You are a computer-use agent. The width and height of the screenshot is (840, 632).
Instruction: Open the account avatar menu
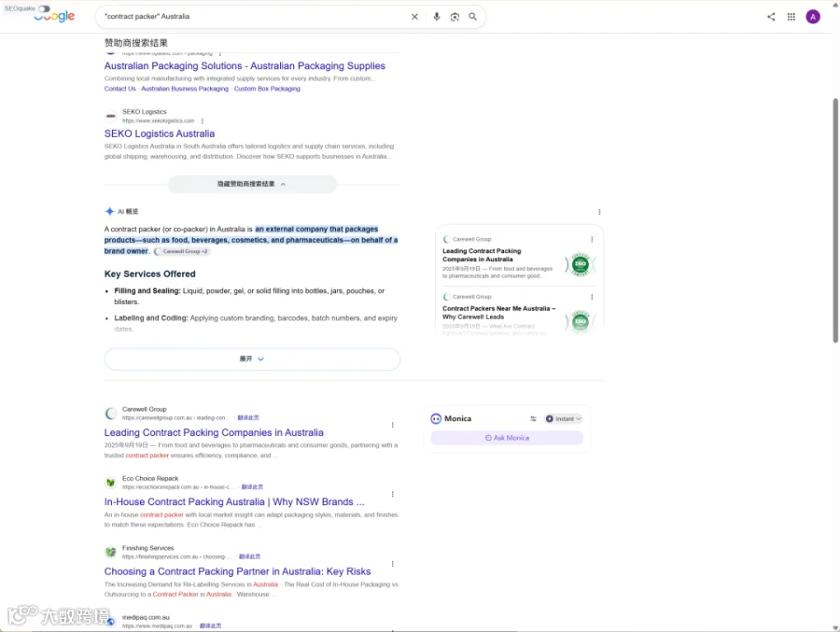[x=813, y=17]
